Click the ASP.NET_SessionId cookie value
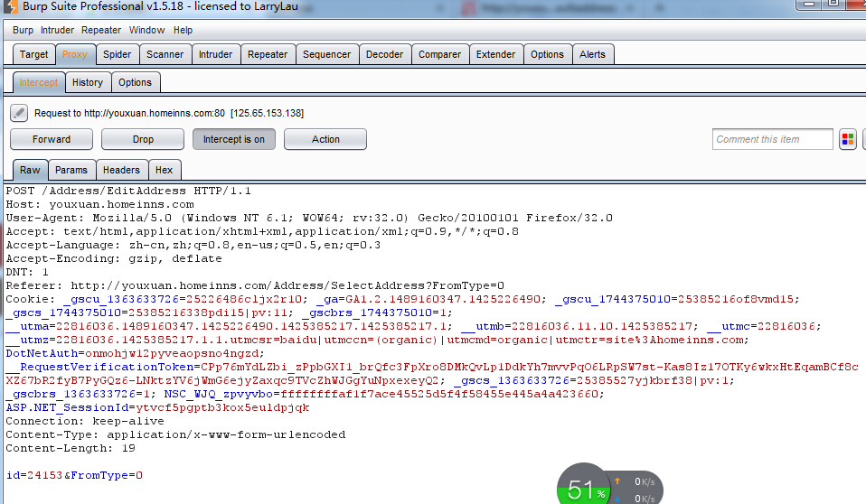 (222, 407)
